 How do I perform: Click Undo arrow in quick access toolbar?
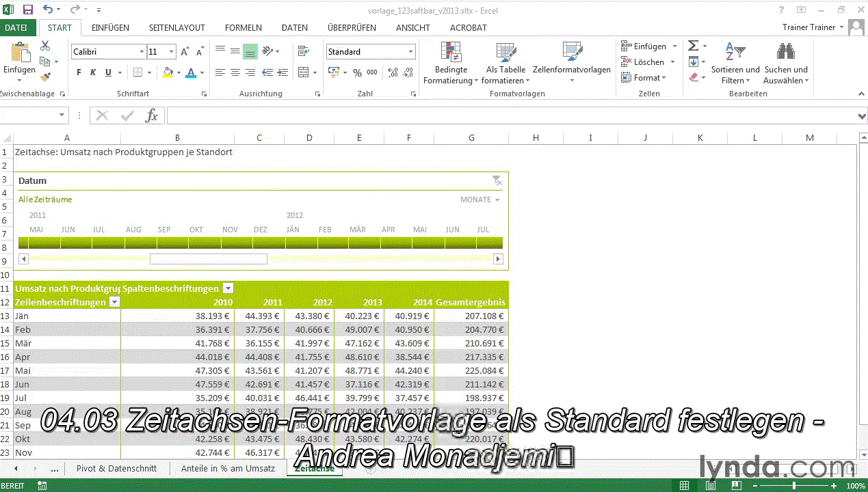(47, 10)
